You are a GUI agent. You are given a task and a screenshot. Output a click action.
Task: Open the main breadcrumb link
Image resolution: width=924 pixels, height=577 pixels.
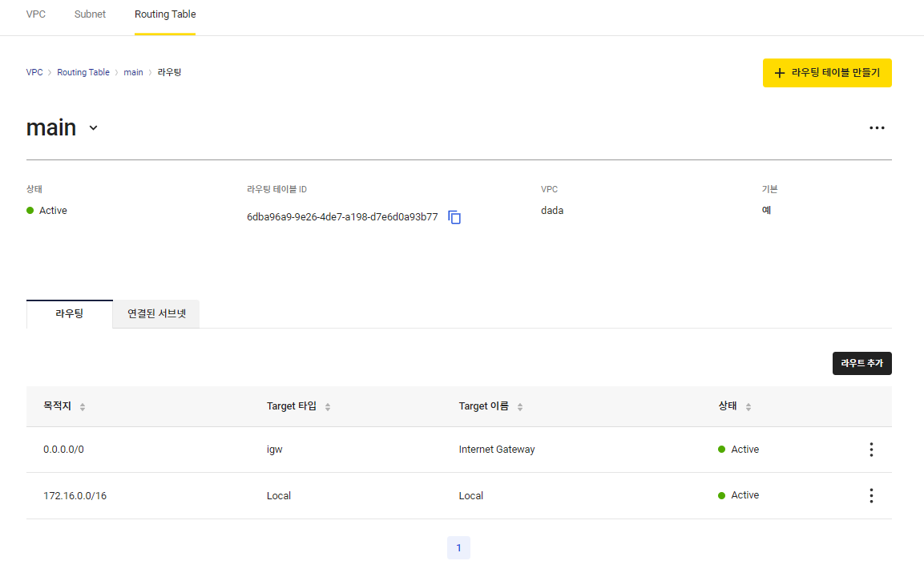[x=133, y=72]
